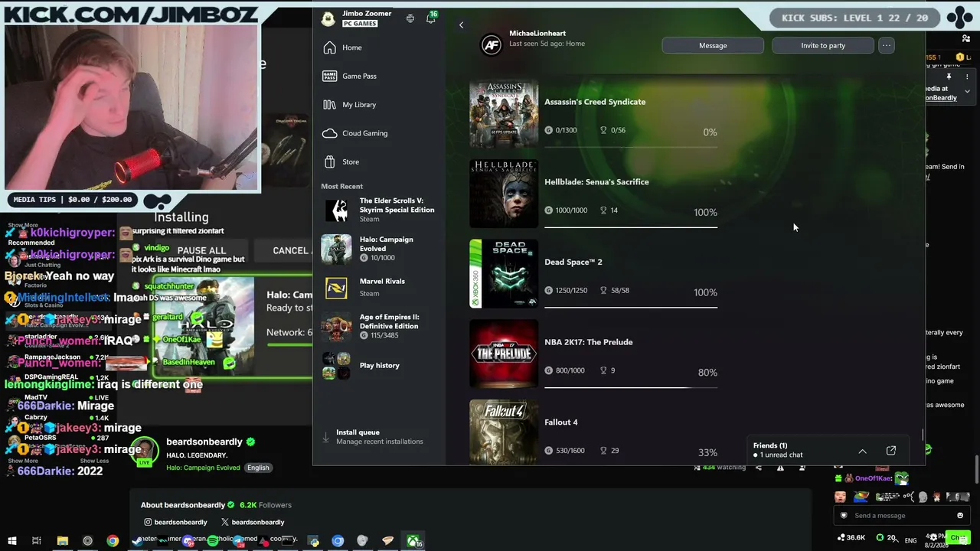
Task: Click Send a message chat field
Action: [901, 516]
